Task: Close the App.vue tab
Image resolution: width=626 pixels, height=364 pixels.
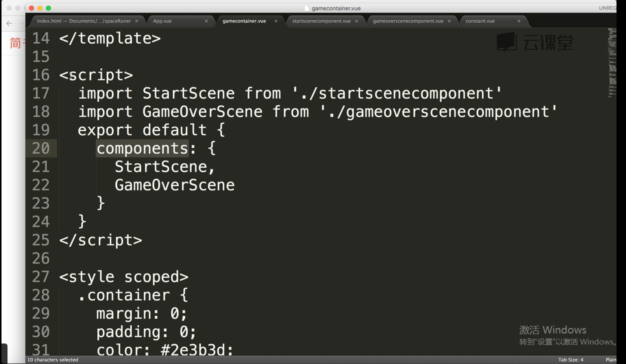Action: tap(206, 21)
